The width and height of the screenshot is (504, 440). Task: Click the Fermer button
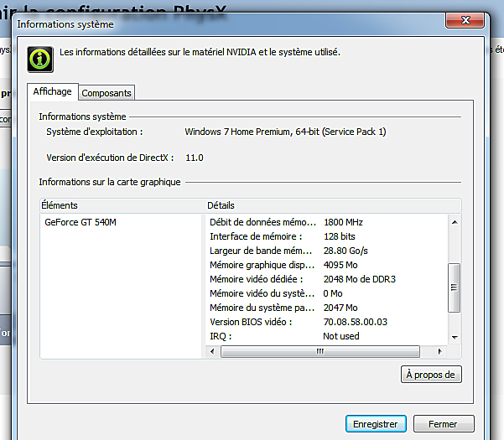444,424
